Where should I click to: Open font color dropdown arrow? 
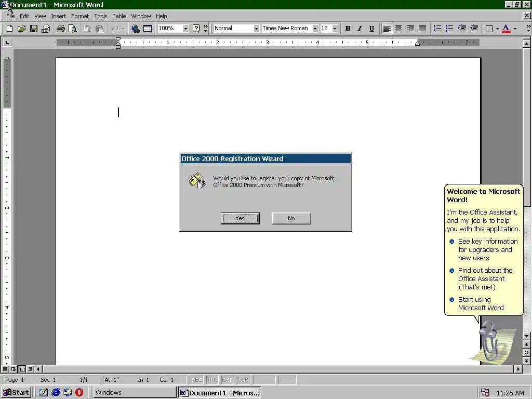tap(515, 29)
